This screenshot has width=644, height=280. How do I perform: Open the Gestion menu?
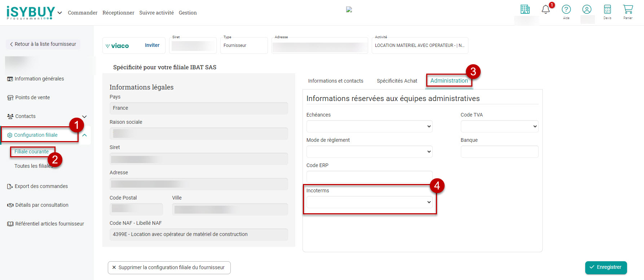point(188,13)
